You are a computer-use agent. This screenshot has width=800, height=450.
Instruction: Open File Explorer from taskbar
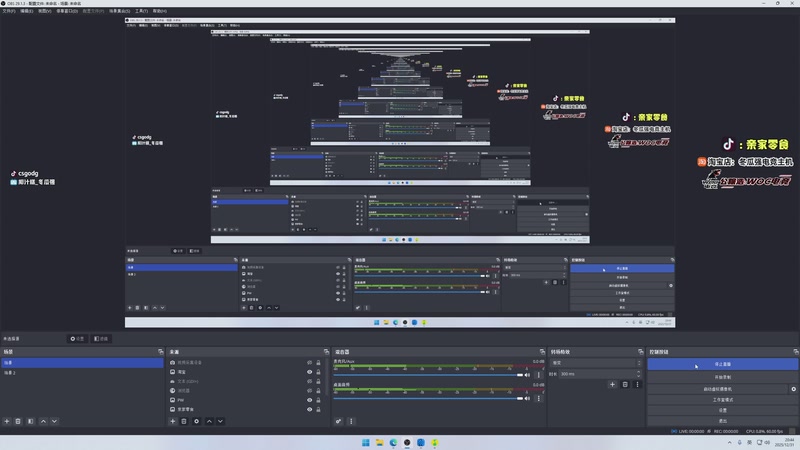(x=380, y=442)
